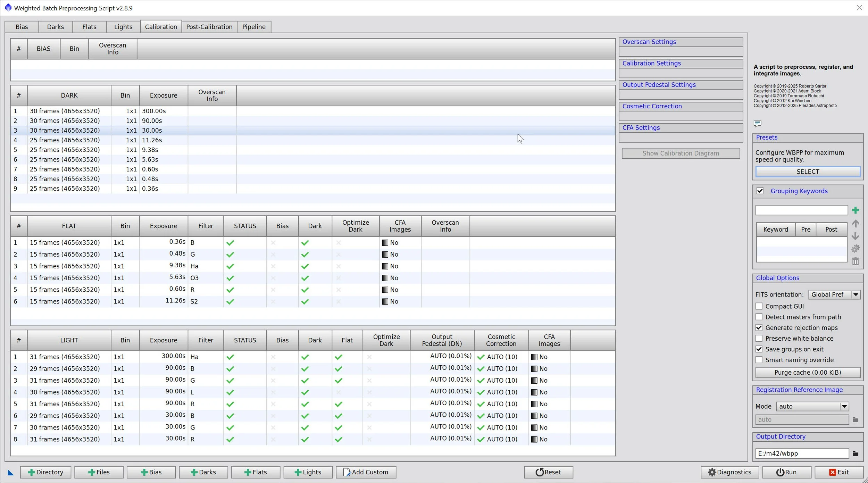This screenshot has width=868, height=483.
Task: Click the move keyword up arrow
Action: click(x=855, y=224)
